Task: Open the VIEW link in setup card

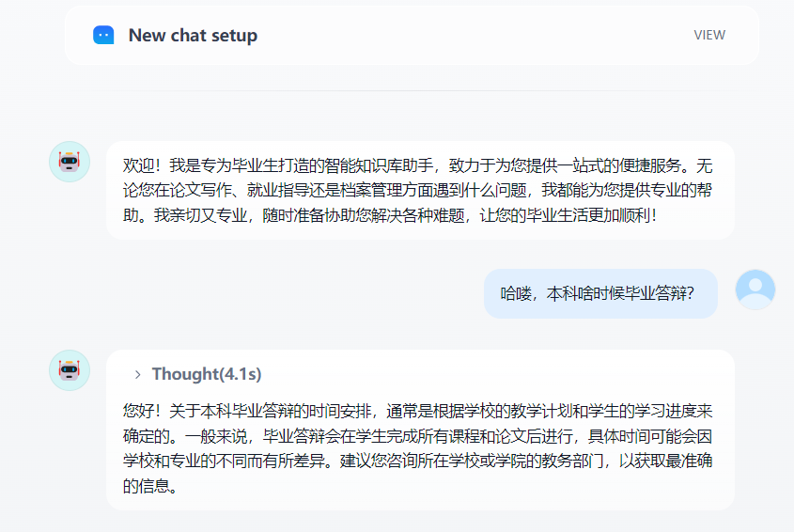Action: pos(709,36)
